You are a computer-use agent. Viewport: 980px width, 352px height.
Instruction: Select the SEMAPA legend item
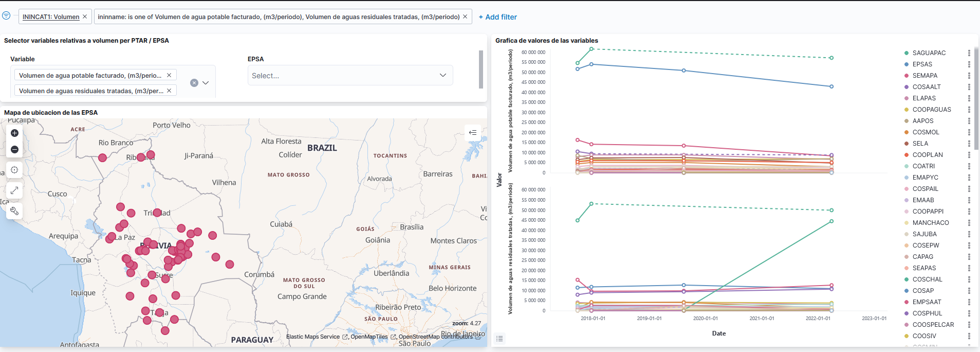pyautogui.click(x=924, y=76)
